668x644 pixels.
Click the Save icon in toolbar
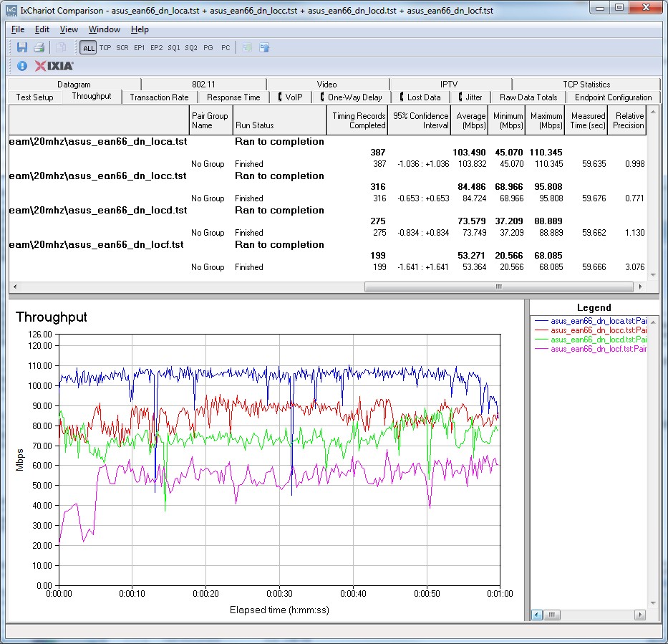(22, 47)
